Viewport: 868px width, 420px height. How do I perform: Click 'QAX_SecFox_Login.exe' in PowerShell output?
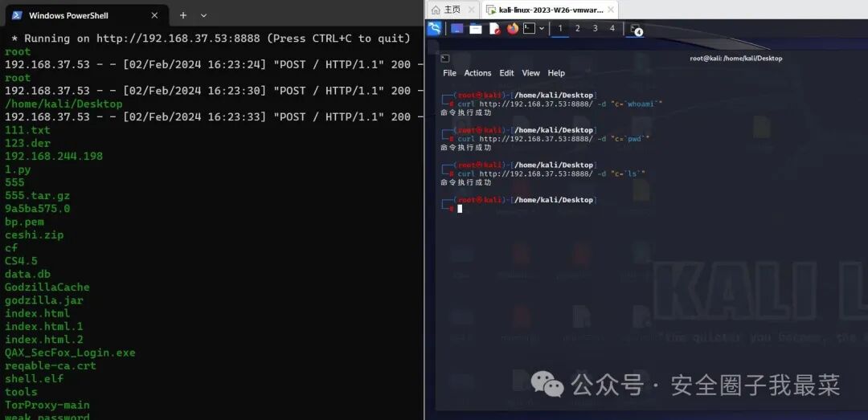[70, 353]
